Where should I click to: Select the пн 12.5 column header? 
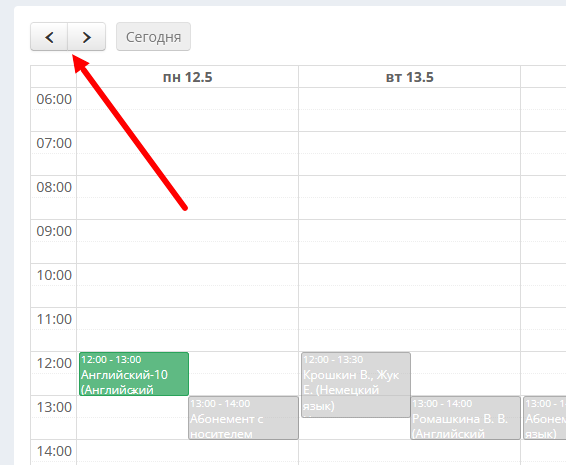tap(187, 77)
